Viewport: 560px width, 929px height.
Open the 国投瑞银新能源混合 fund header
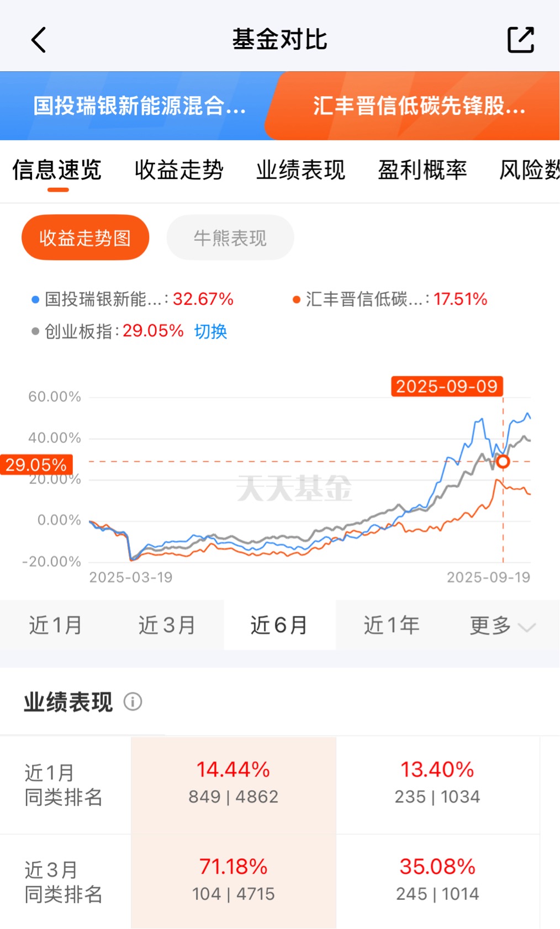tap(139, 105)
